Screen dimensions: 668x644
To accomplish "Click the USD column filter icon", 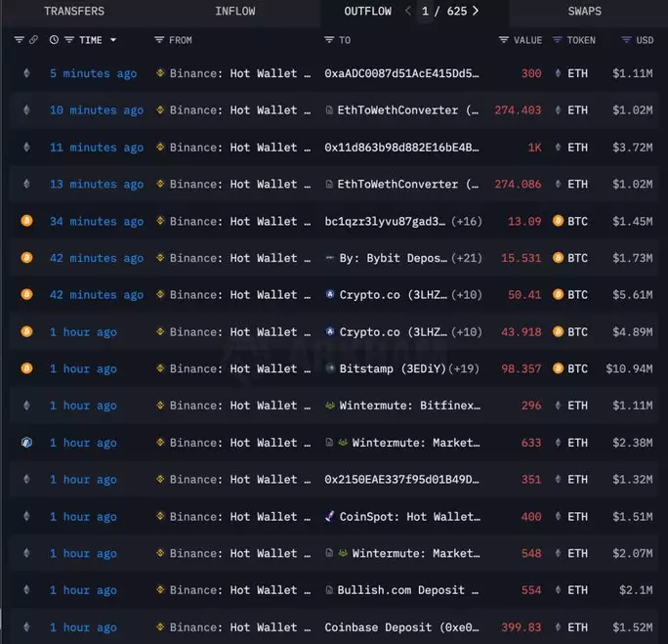I will point(626,40).
